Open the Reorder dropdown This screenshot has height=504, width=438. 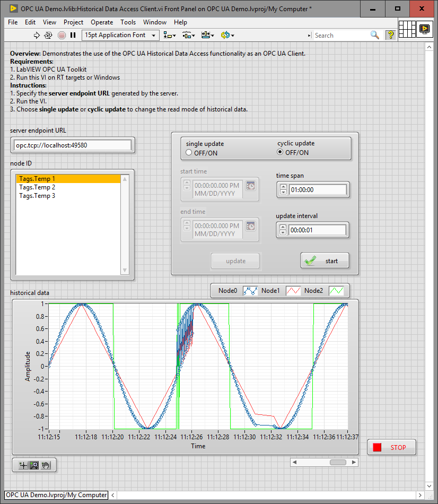(227, 35)
